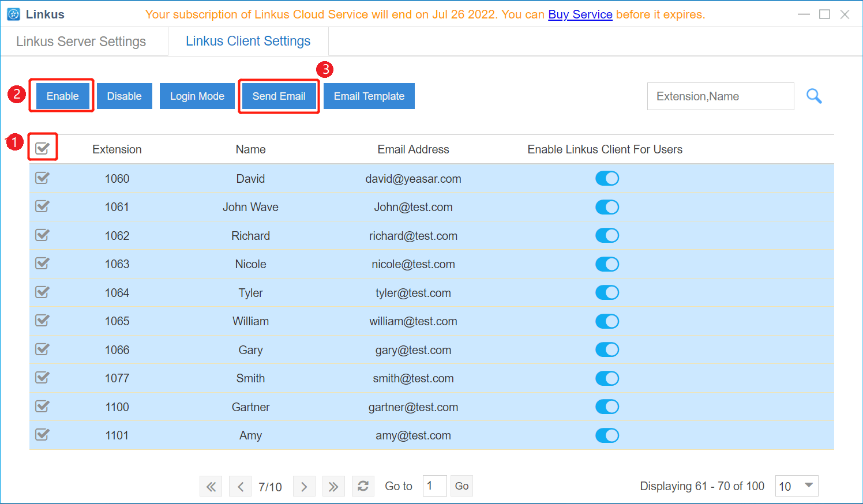Screen dimensions: 863x504
Task: Refresh the extension list
Action: [363, 486]
